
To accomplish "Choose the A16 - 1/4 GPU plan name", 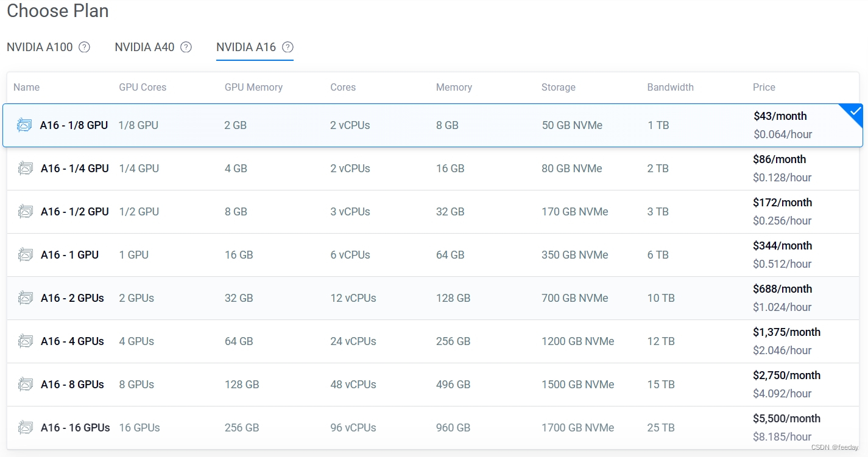I will tap(75, 169).
